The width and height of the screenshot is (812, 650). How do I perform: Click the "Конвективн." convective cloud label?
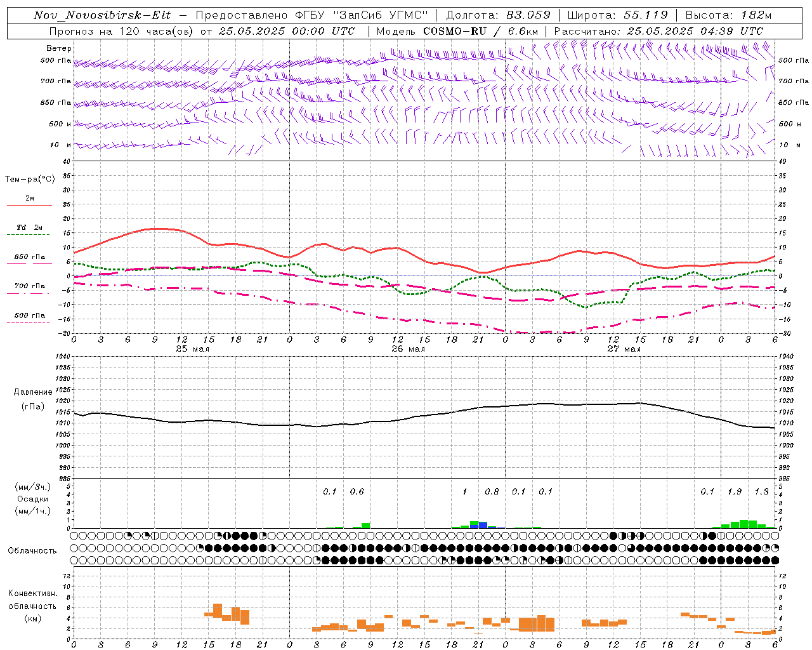32,594
